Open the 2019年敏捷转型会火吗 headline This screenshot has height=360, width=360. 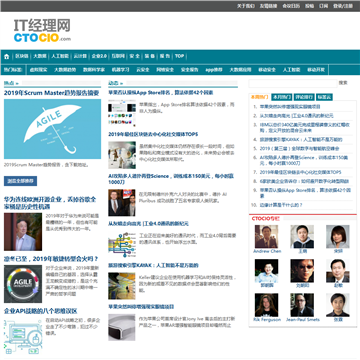click(x=51, y=259)
